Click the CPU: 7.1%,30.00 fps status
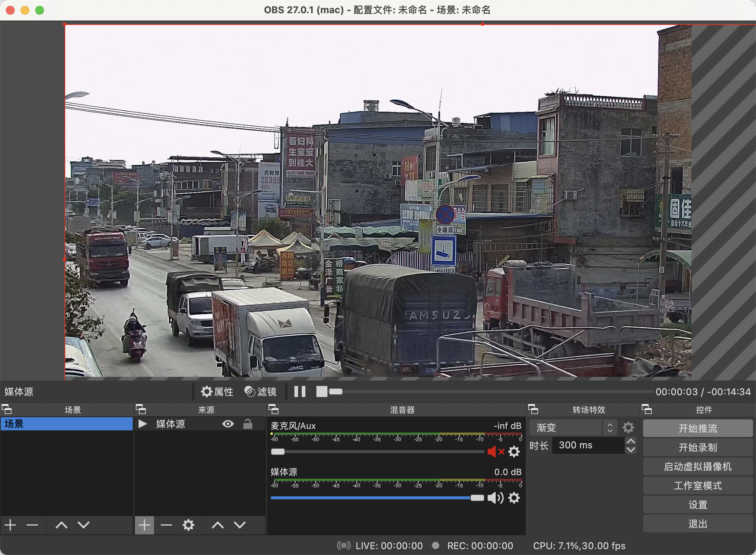Viewport: 756px width, 555px height. (x=579, y=546)
